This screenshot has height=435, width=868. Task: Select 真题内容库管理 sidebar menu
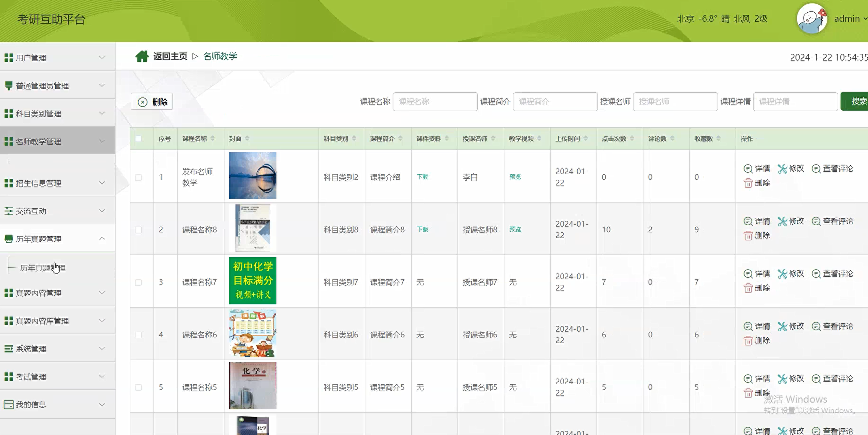tap(58, 321)
